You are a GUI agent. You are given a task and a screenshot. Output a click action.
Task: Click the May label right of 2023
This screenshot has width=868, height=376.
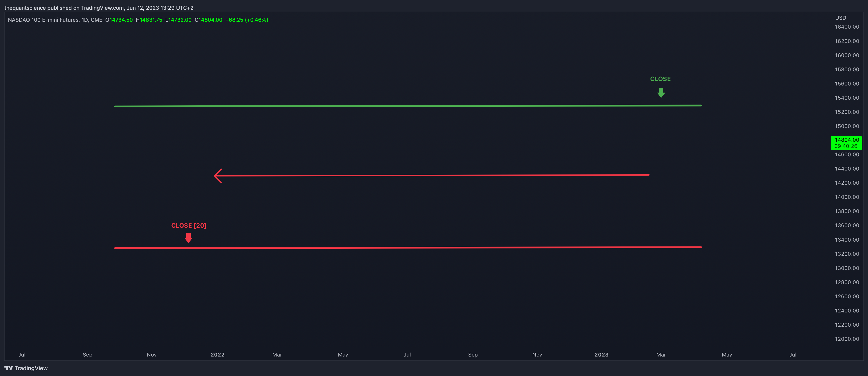pos(726,355)
